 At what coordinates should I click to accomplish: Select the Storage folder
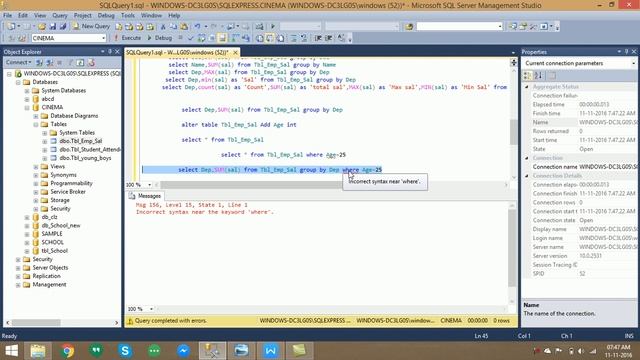(x=60, y=200)
